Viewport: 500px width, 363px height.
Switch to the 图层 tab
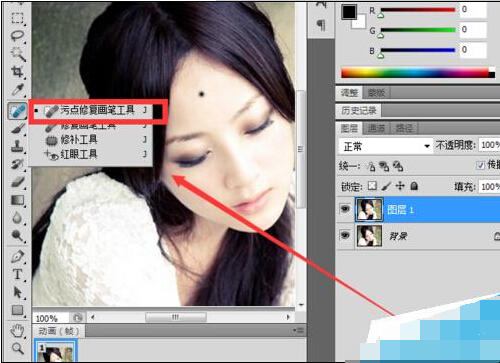349,128
